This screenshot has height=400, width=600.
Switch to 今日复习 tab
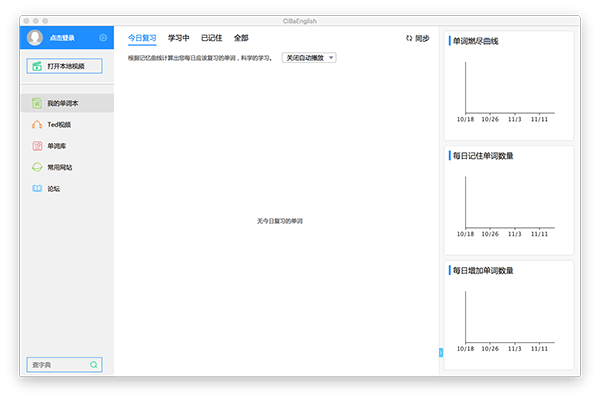pyautogui.click(x=142, y=38)
